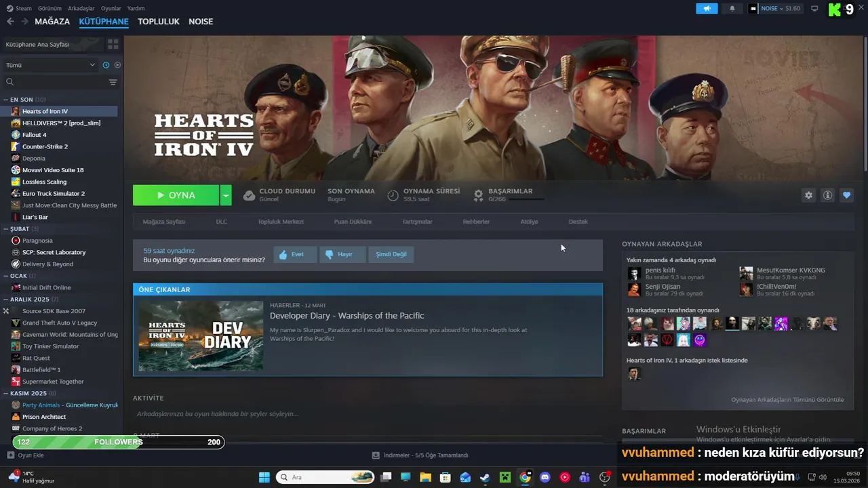Open the DLC link
Viewport: 868px width, 488px height.
222,222
